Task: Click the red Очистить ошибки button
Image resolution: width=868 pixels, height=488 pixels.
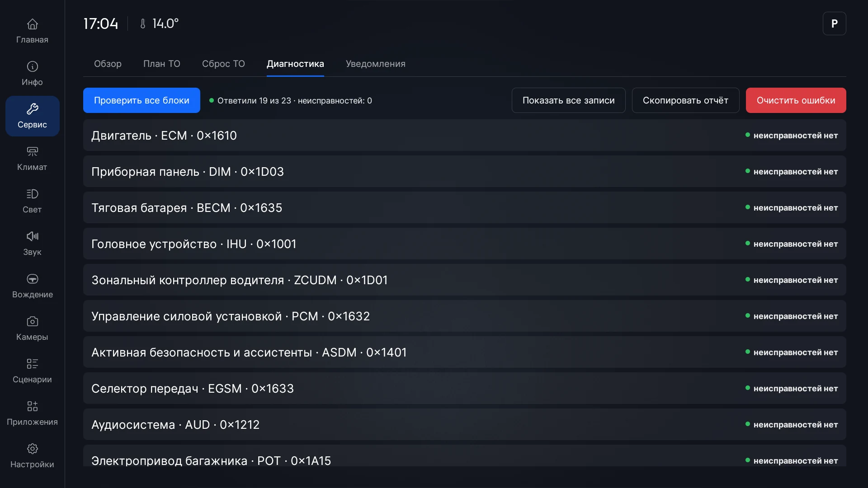Action: coord(796,100)
